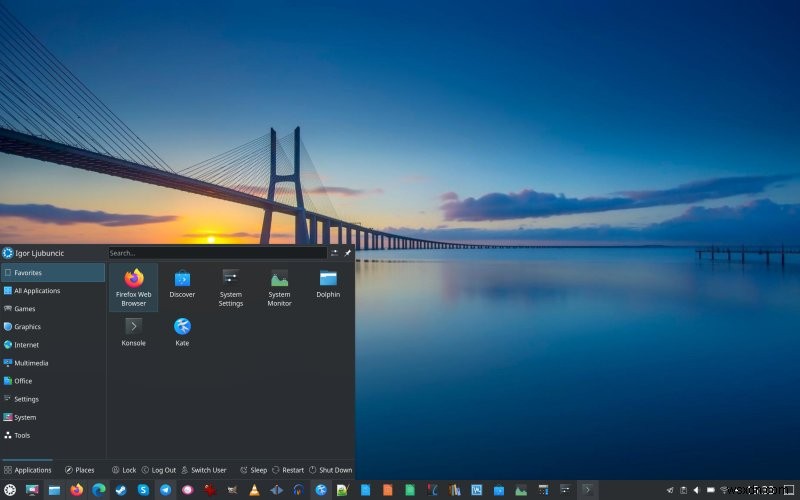Open the battery tray icon
Viewport: 800px width, 500px height.
tap(710, 490)
